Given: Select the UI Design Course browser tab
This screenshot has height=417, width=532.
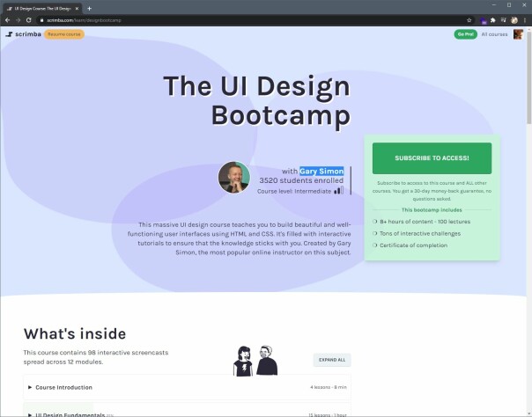Looking at the screenshot, I should (x=42, y=9).
